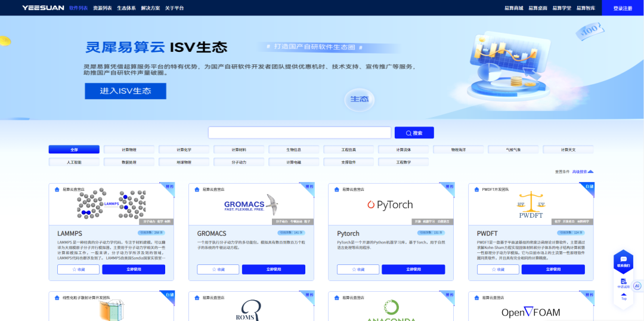The image size is (644, 321).
Task: Click the 联系我们 chat icon
Action: (x=624, y=260)
